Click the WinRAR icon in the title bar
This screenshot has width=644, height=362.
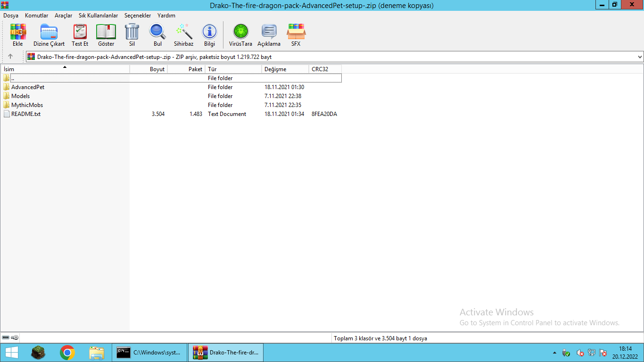5,5
